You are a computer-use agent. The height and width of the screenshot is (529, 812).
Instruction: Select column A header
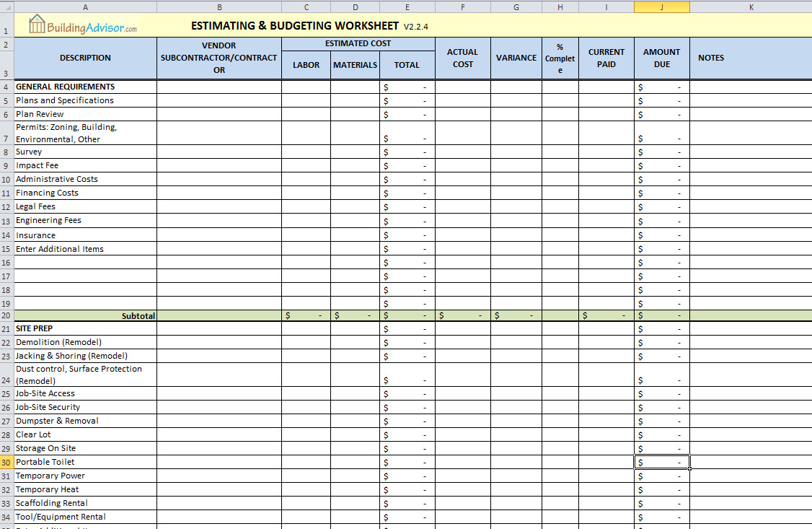tap(85, 6)
